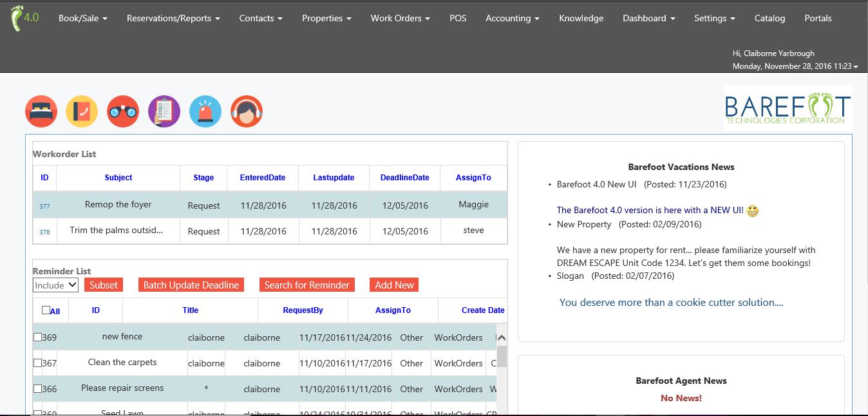Click the blue alarm siren icon
This screenshot has width=868, height=416.
(x=205, y=111)
